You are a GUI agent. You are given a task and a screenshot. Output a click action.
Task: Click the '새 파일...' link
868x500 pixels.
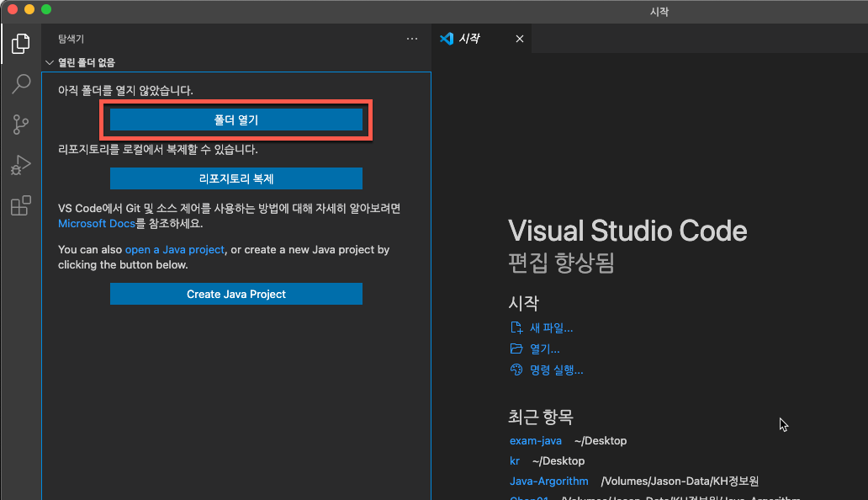click(x=551, y=327)
